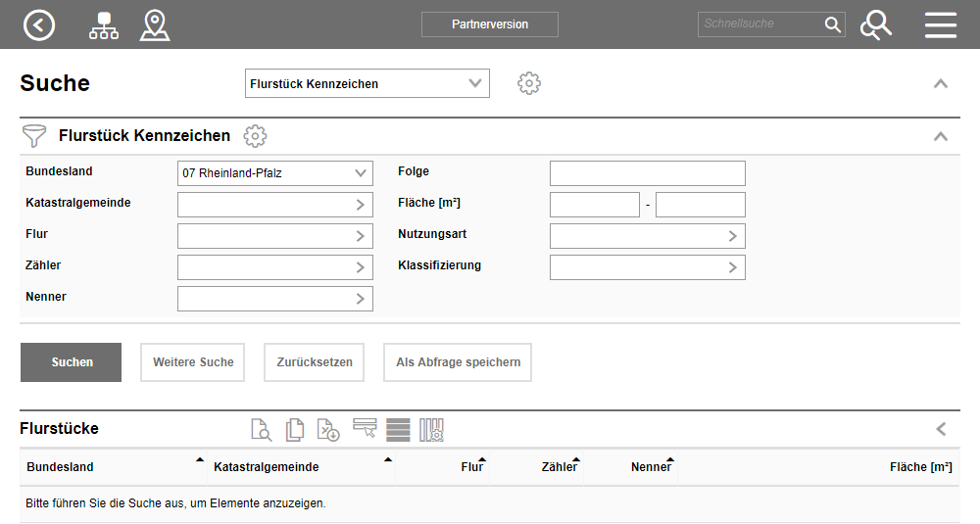Screen dimensions: 980x524
Task: Click the document detail view icon
Action: click(261, 429)
